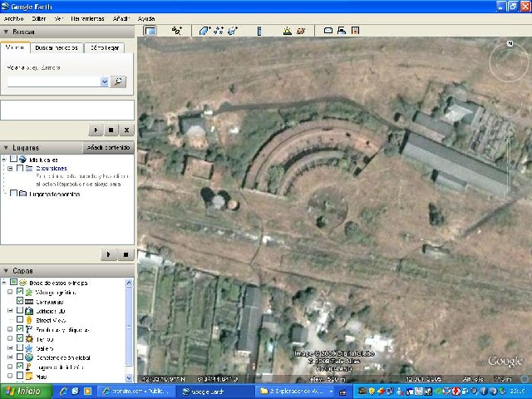This screenshot has height=399, width=532.
Task: Toggle the sidebar panel toolbar icon
Action: 150,31
